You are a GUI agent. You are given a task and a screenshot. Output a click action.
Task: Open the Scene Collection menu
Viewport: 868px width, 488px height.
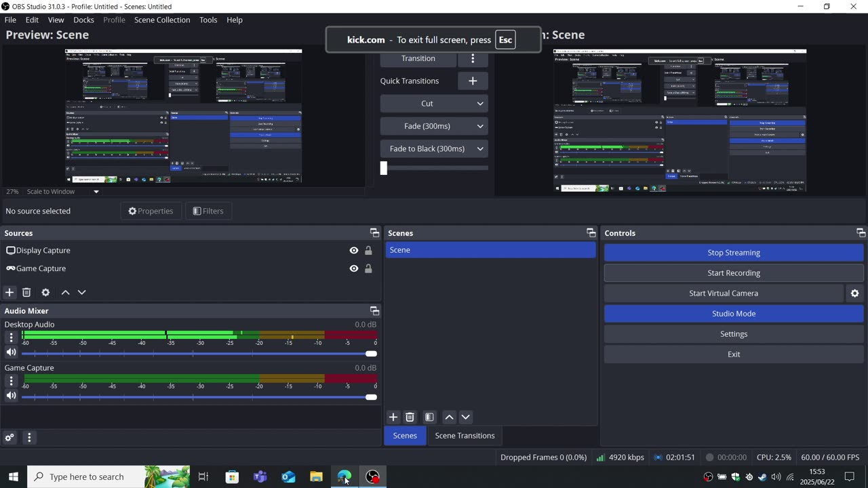162,20
